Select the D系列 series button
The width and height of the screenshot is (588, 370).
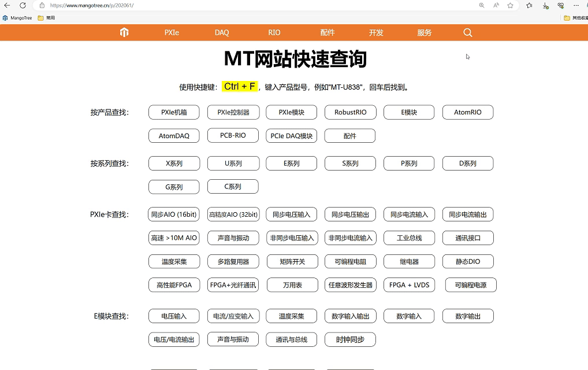[468, 163]
